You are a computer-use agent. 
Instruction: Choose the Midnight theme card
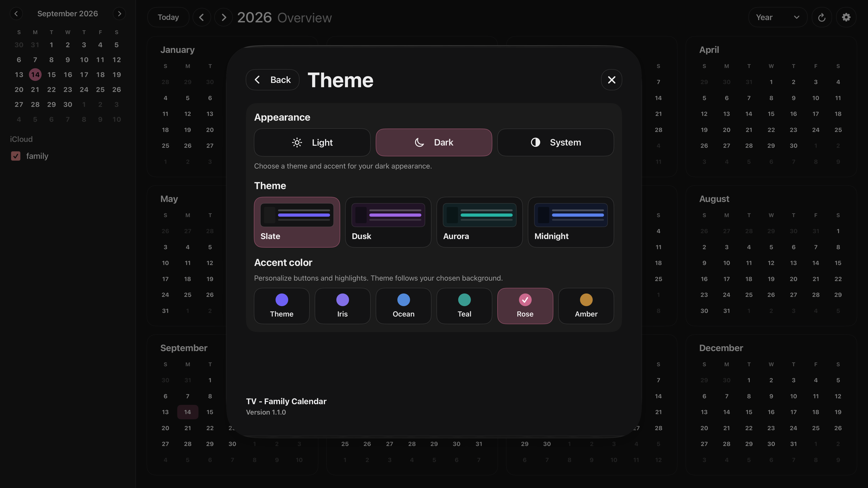(571, 222)
